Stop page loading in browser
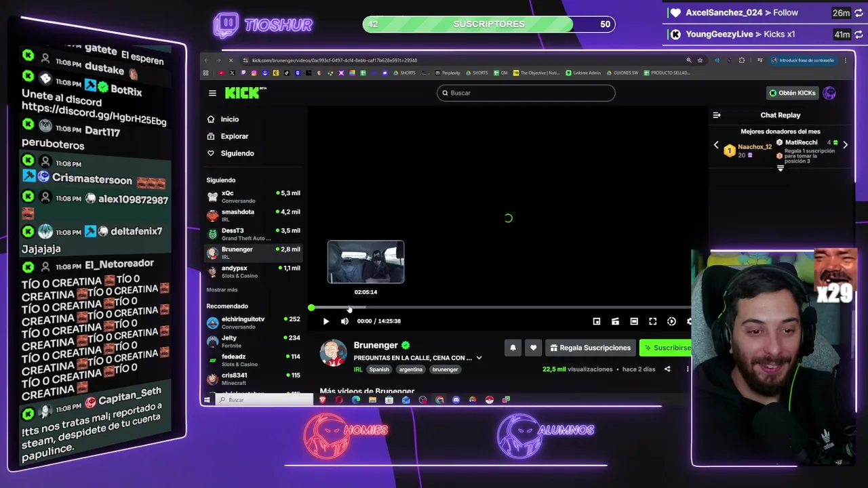 [231, 60]
